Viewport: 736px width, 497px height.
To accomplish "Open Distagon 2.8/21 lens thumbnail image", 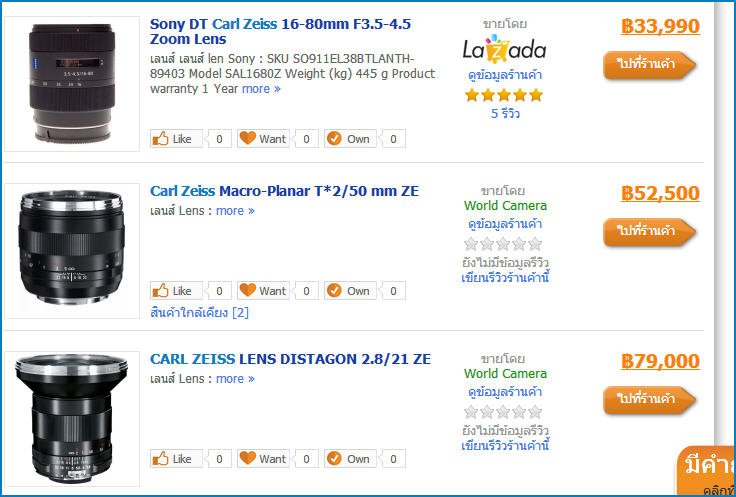I will click(x=71, y=415).
